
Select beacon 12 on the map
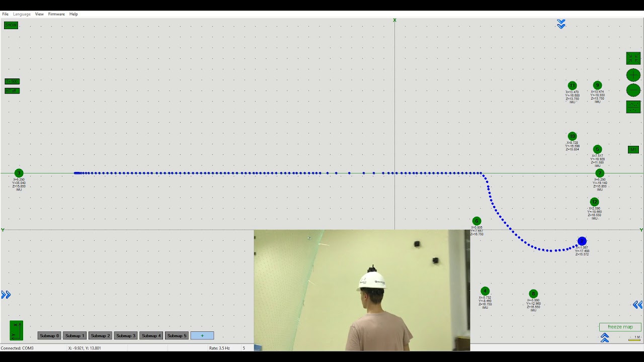click(x=594, y=202)
